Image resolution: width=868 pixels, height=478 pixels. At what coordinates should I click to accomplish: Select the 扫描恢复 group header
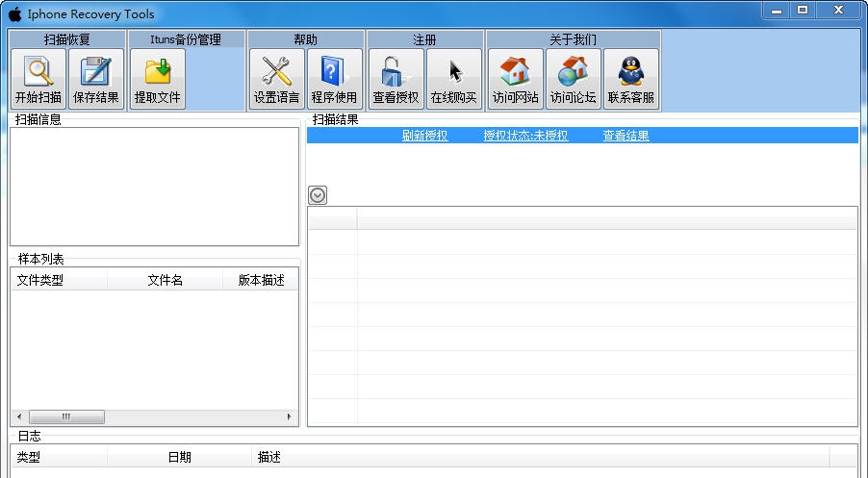(x=67, y=39)
